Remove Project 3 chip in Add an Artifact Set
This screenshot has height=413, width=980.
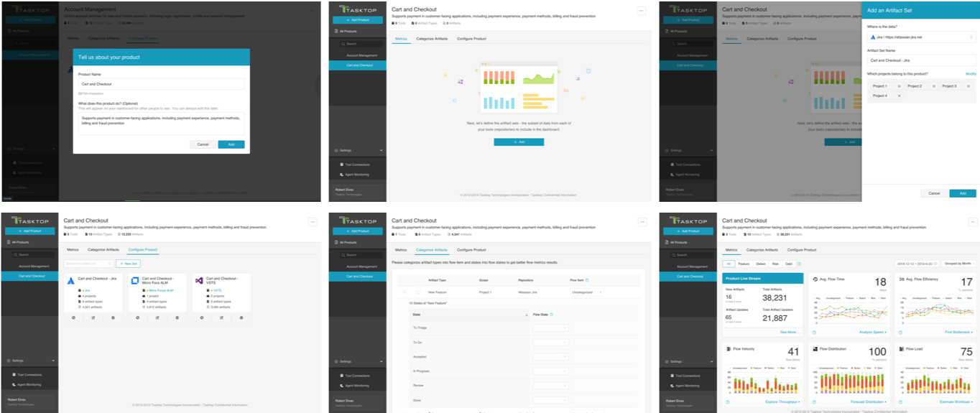tap(968, 86)
